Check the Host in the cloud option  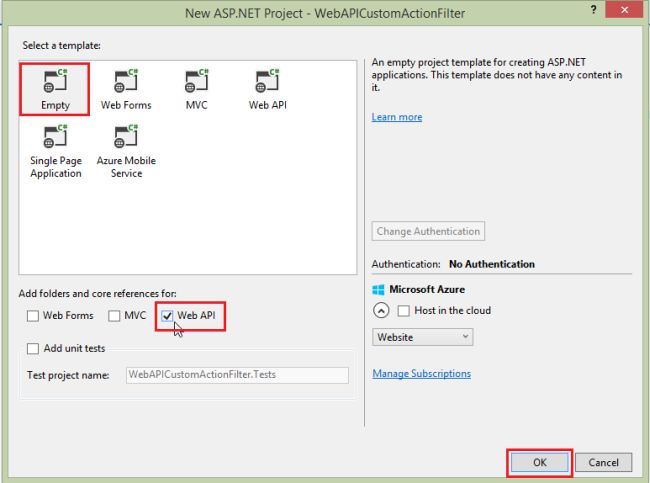pos(403,311)
